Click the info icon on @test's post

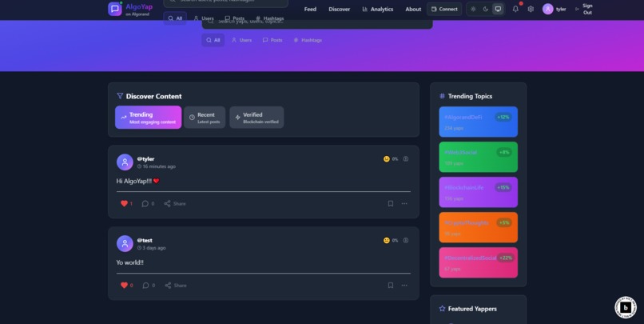[x=406, y=240]
